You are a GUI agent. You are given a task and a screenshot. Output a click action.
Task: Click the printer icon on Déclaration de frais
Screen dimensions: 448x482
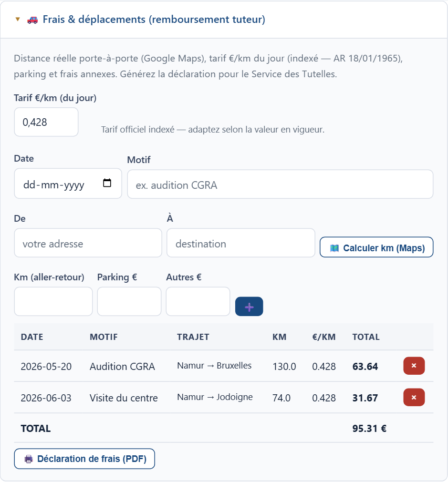[x=29, y=459]
